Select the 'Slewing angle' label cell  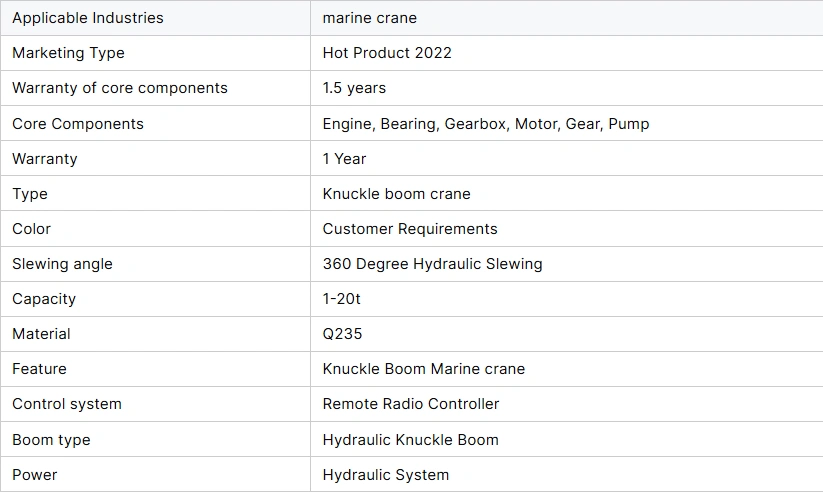click(62, 264)
